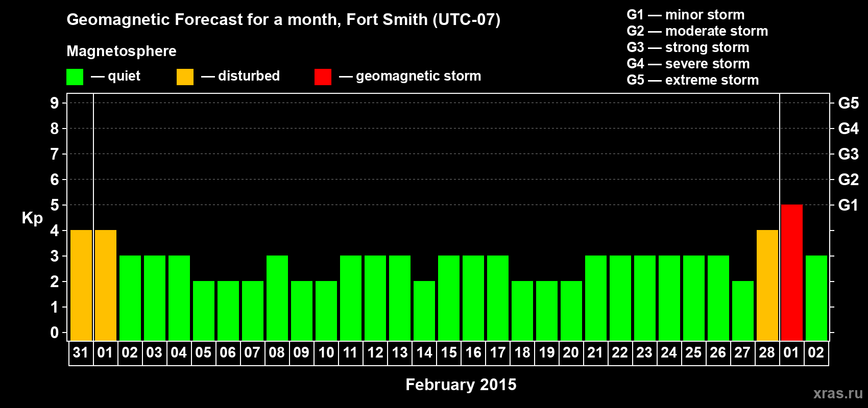Image resolution: width=868 pixels, height=408 pixels.
Task: Click the date label 15
Action: (x=449, y=352)
